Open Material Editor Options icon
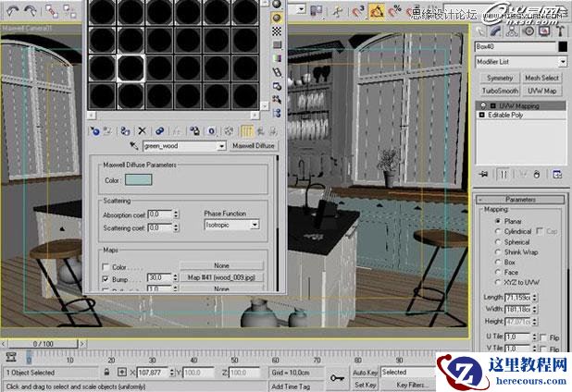The height and width of the screenshot is (392, 572). [x=277, y=86]
